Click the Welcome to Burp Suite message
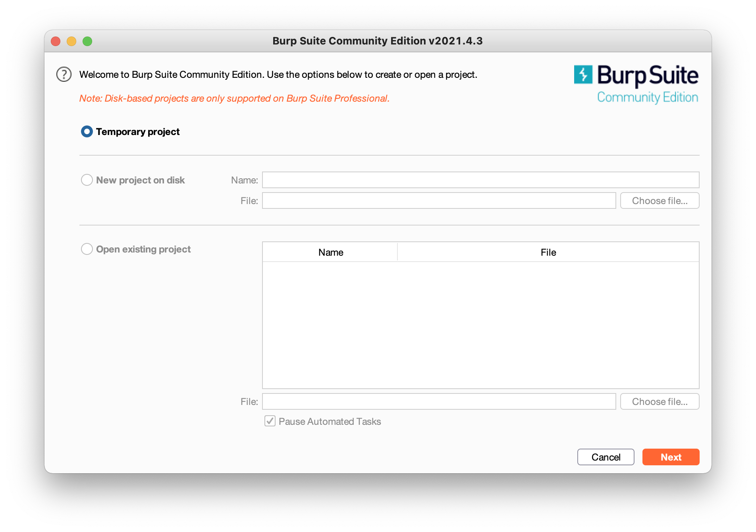Screen dimensions: 756x532 pos(278,75)
